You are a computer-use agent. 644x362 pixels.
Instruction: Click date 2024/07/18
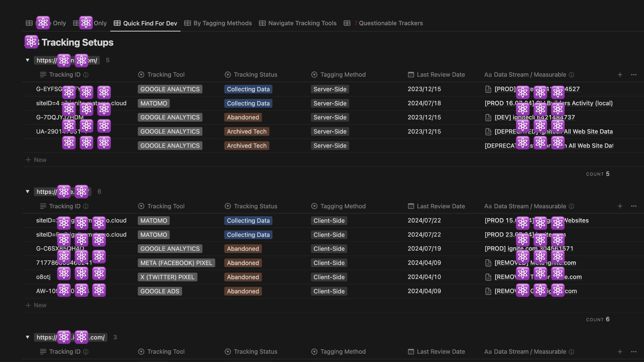coord(424,103)
